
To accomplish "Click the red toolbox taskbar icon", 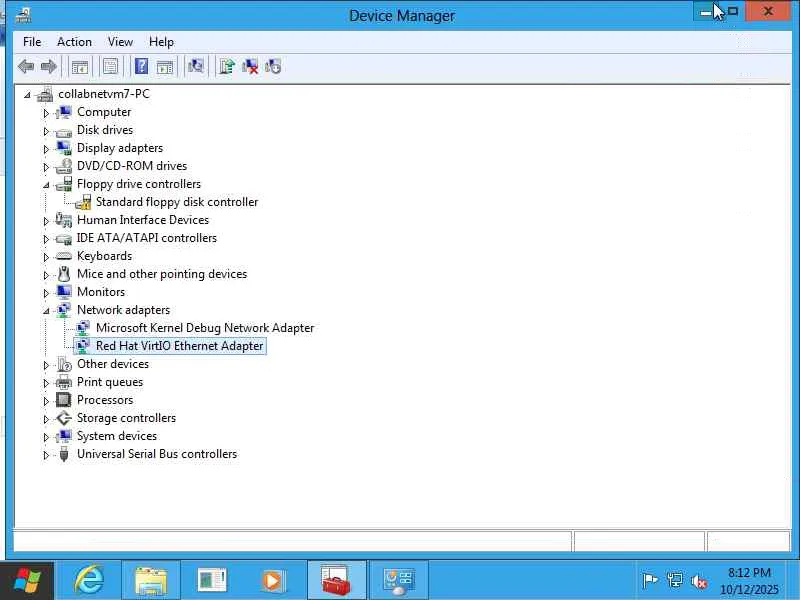I will click(336, 581).
